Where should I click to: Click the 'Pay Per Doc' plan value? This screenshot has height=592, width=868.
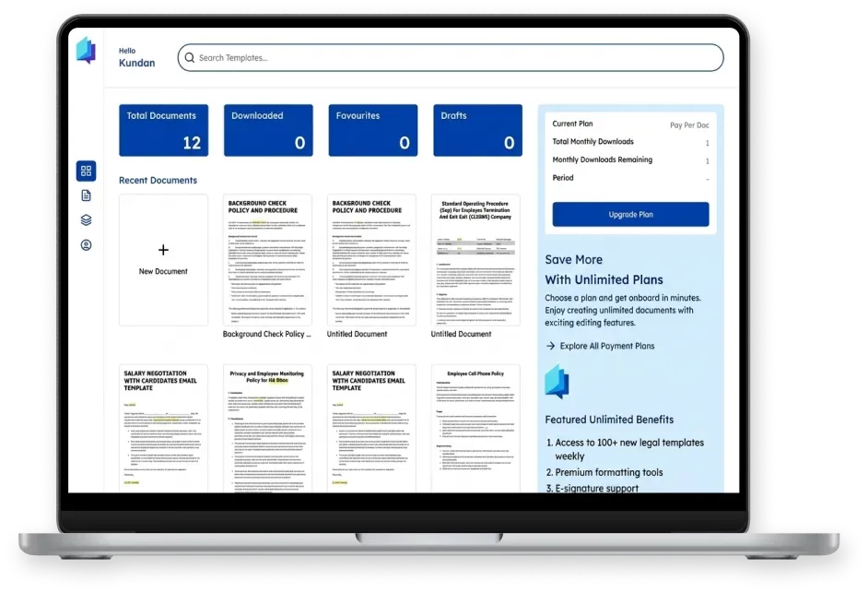click(689, 125)
